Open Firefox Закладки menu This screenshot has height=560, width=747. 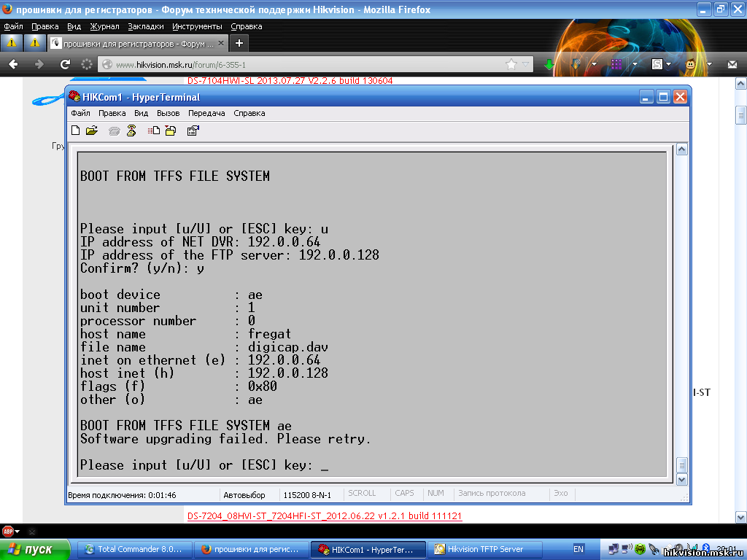coord(145,26)
